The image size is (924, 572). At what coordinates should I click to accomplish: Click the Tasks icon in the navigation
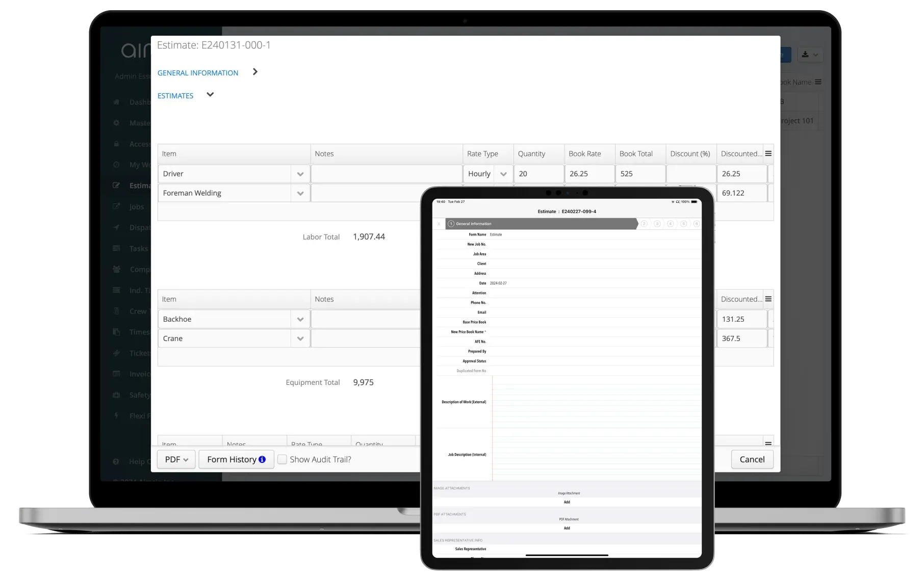click(116, 248)
